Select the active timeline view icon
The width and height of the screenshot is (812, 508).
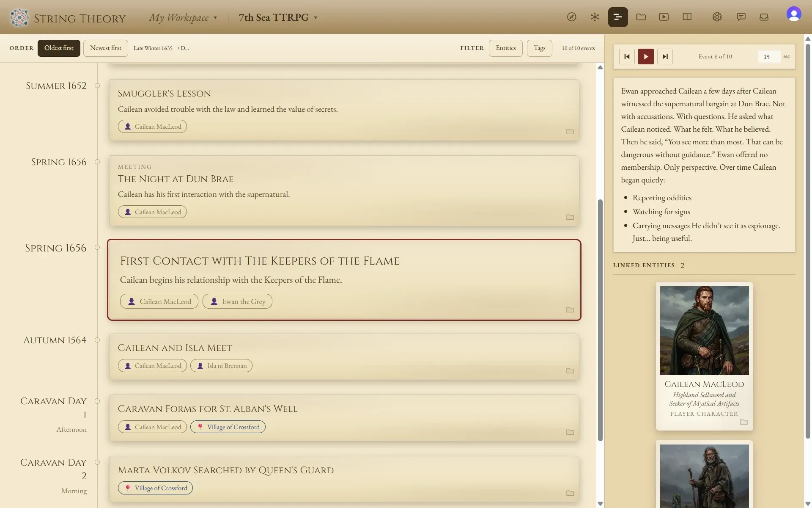click(617, 17)
